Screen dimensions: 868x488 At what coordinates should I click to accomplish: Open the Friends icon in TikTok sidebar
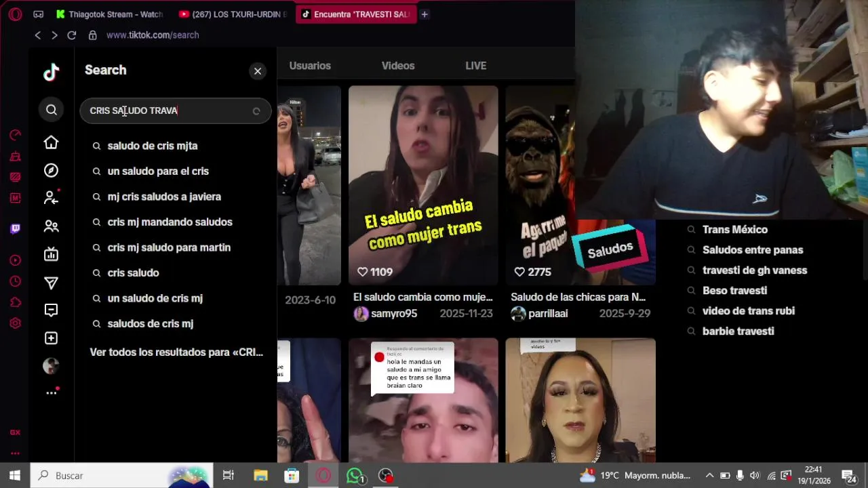[52, 226]
